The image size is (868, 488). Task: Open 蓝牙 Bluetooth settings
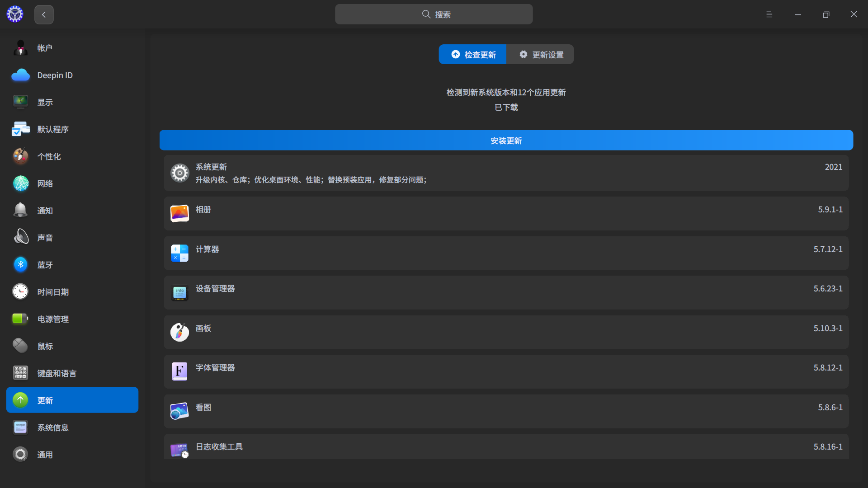[44, 265]
